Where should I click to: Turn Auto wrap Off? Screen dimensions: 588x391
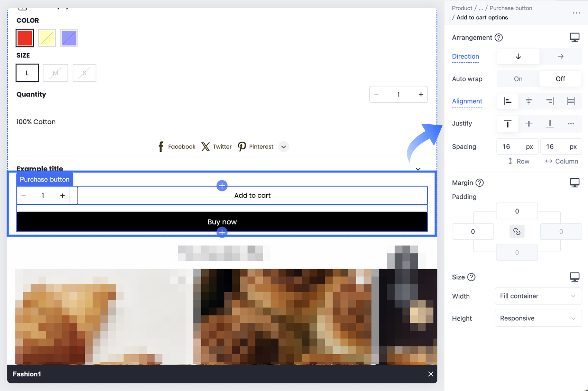point(560,79)
